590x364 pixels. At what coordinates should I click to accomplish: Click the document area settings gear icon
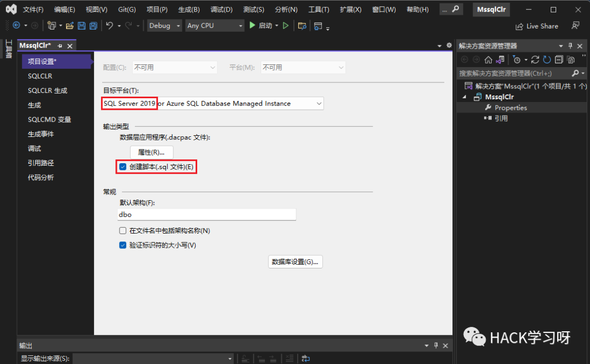pyautogui.click(x=449, y=45)
